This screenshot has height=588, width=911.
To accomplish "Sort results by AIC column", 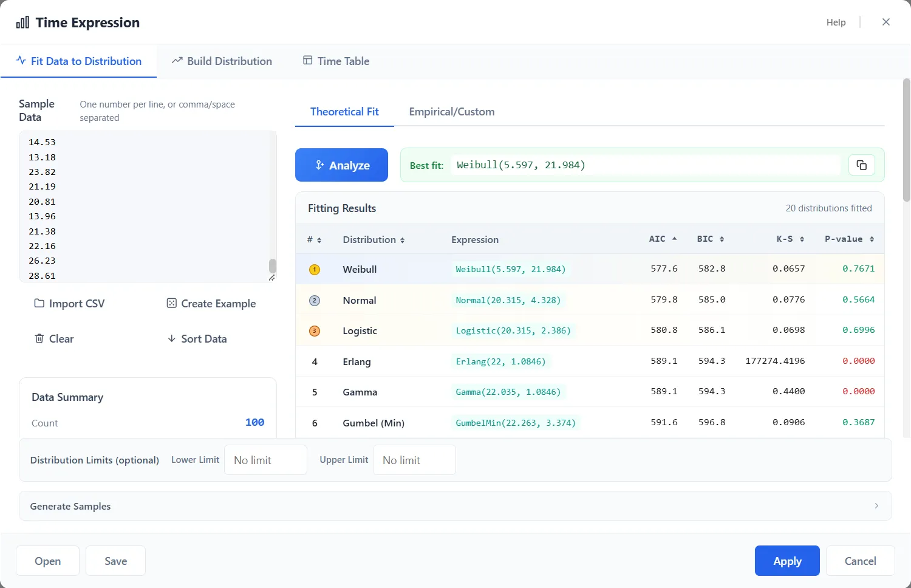I will (663, 239).
